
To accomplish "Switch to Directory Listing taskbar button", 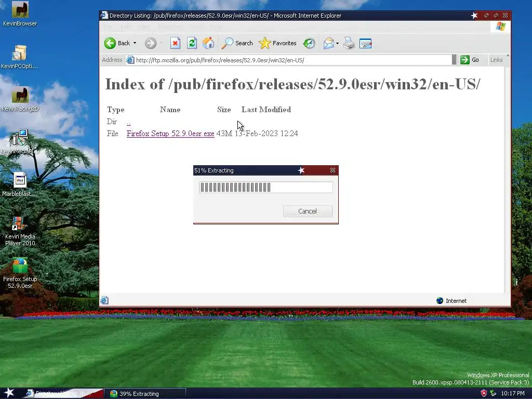I will [x=64, y=394].
